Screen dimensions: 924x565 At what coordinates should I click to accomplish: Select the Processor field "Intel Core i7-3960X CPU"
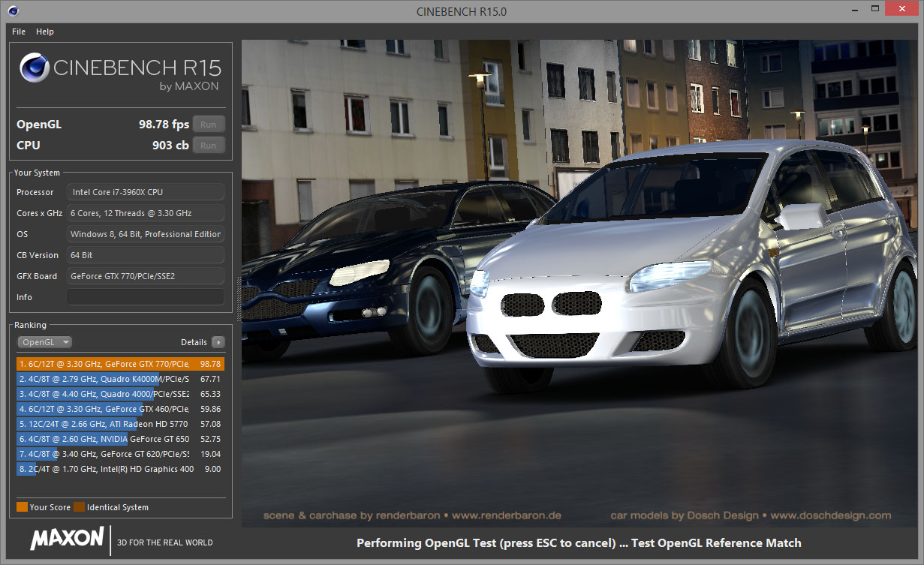(146, 192)
